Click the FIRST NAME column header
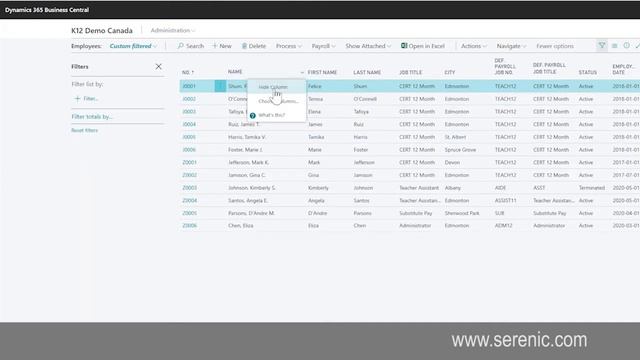 click(x=322, y=72)
